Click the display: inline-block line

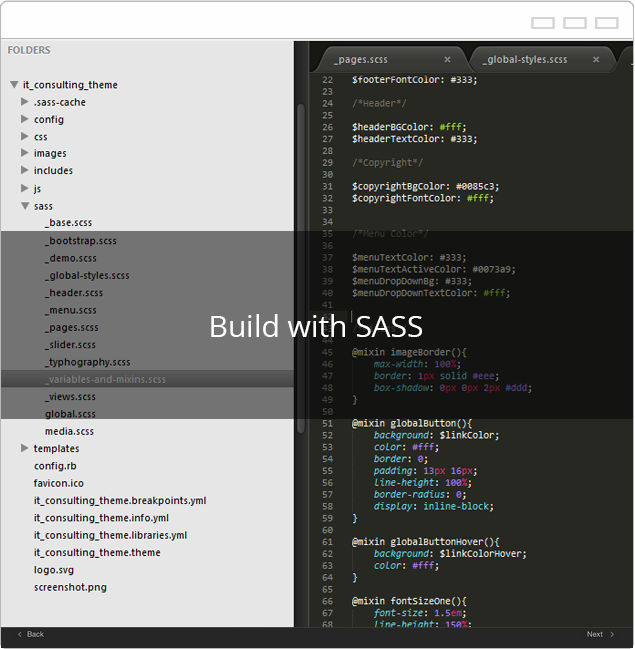(x=433, y=506)
